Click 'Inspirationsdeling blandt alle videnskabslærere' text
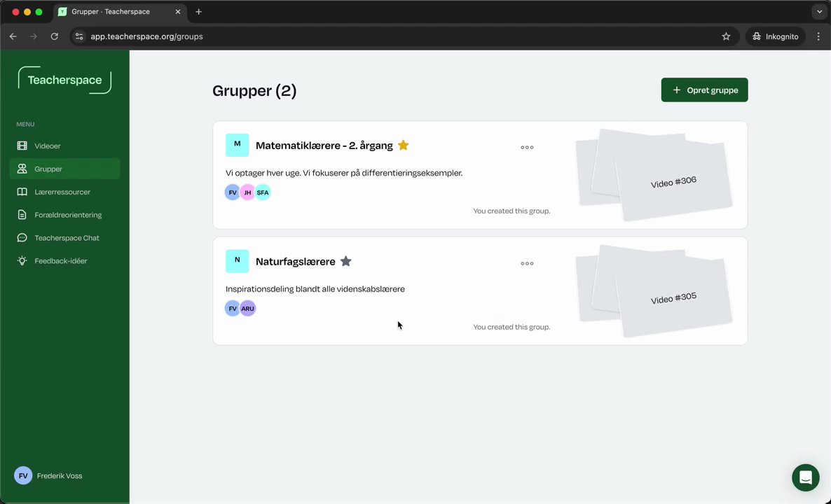Image resolution: width=831 pixels, height=504 pixels. 315,289
